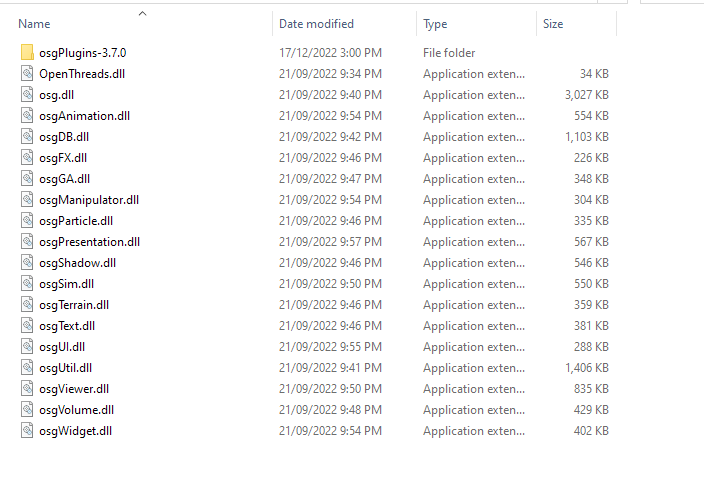Screen dimensions: 704x503
Task: Select the osgManipulator.dll file name
Action: point(89,200)
